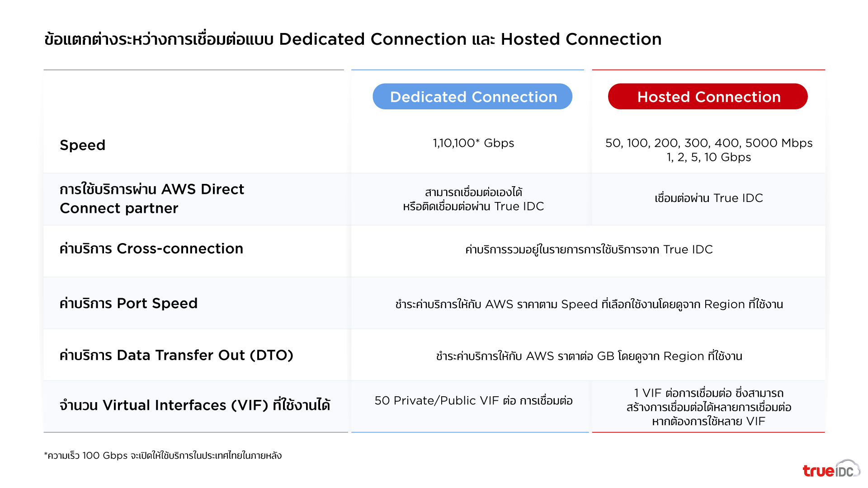This screenshot has height=488, width=868.
Task: Select the Cross-connection service fee row
Action: 151,249
